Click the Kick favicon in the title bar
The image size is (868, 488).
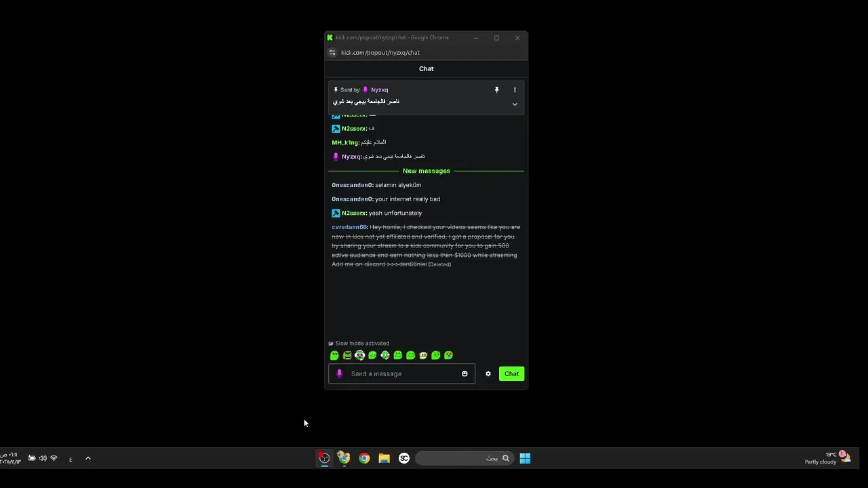point(330,38)
